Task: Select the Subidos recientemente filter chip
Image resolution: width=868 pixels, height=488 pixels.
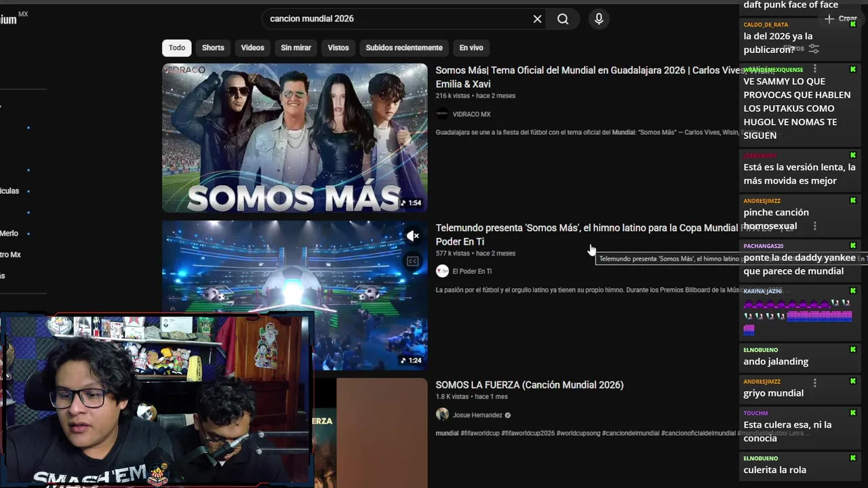Action: click(404, 47)
